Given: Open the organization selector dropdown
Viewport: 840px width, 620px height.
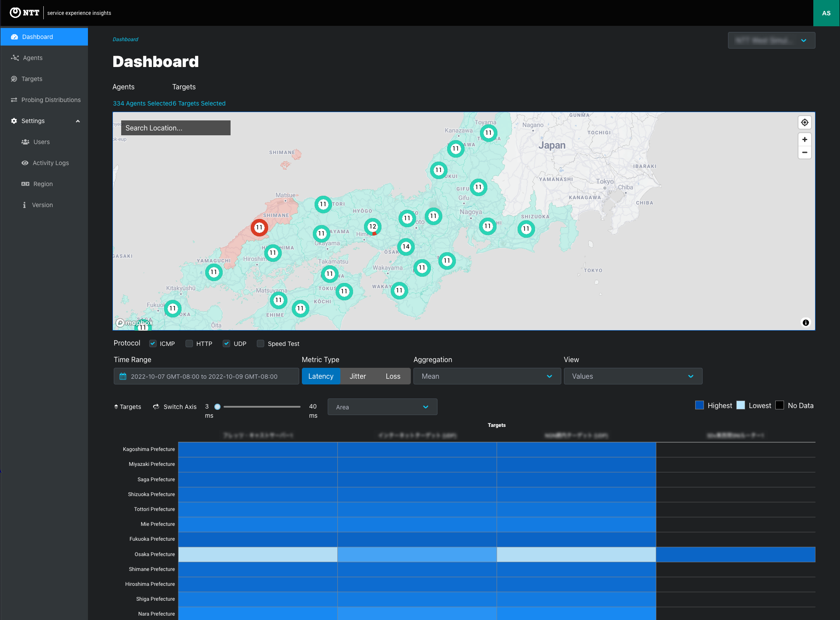Looking at the screenshot, I should point(771,40).
